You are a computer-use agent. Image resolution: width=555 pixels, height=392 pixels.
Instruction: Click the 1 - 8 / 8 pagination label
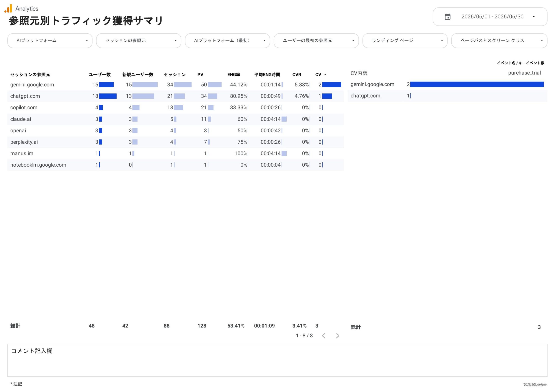pyautogui.click(x=304, y=336)
